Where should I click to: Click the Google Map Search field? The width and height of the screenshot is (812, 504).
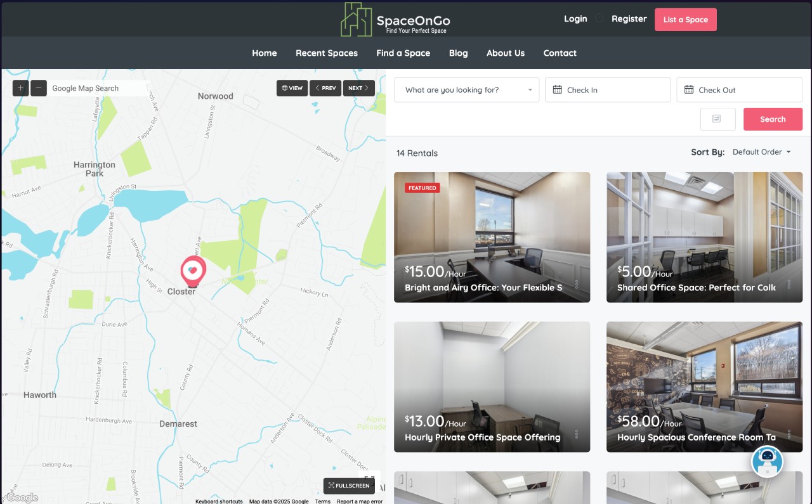pos(98,88)
